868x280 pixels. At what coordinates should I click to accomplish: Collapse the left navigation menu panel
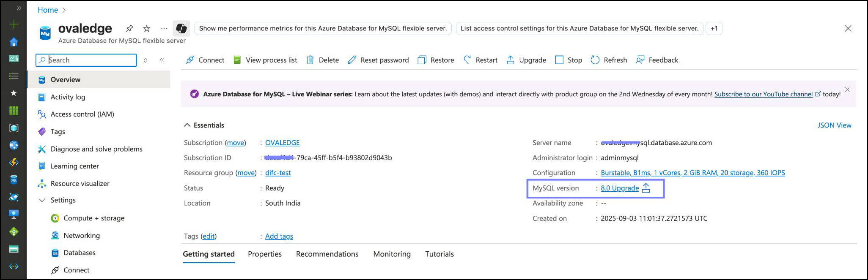pyautogui.click(x=162, y=60)
